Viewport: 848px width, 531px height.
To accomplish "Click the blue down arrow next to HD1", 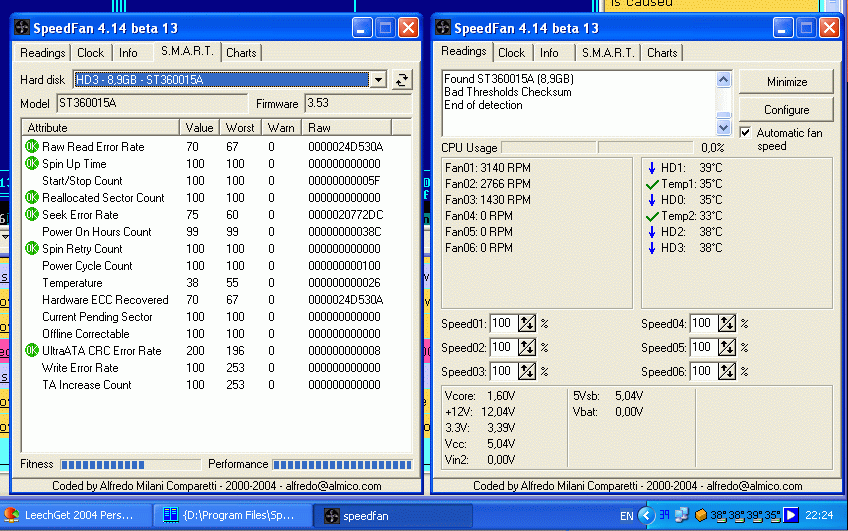I will pos(652,168).
